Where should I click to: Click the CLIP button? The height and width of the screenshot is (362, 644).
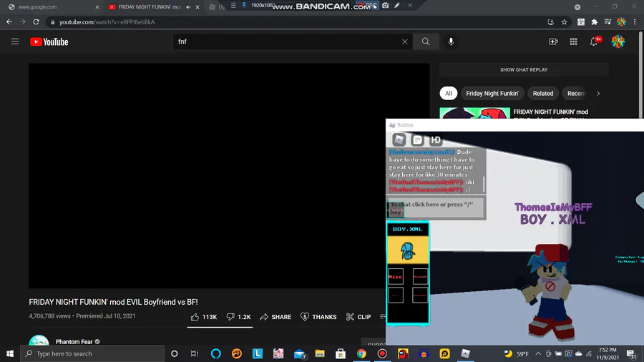coord(358,317)
